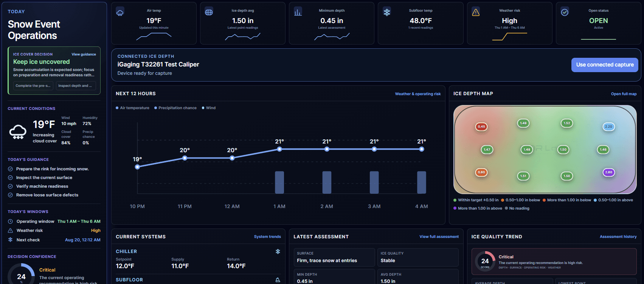
Task: Open the Minimum depth 0.45 in value
Action: [x=332, y=21]
